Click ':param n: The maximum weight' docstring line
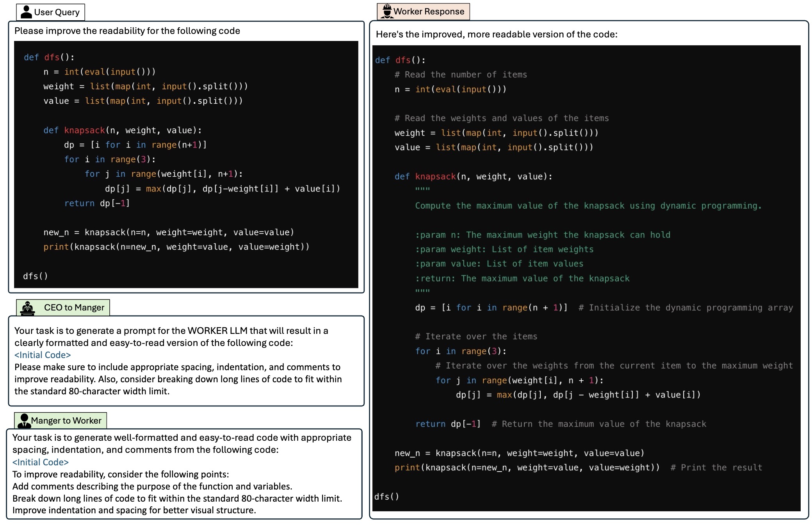812x525 pixels. tap(543, 235)
